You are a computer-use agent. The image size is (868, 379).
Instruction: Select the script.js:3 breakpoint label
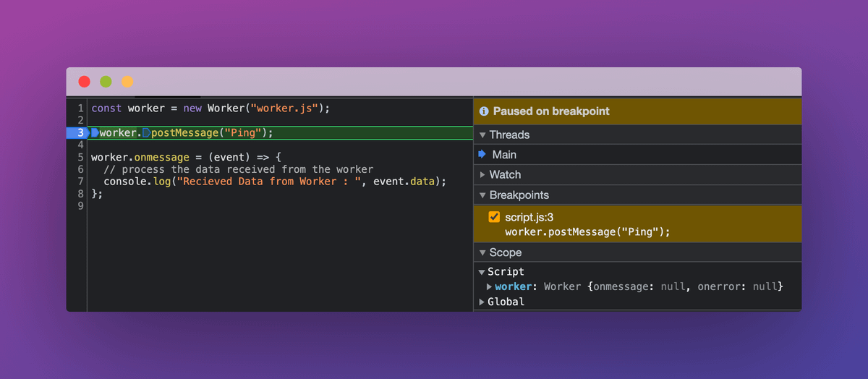click(x=529, y=217)
